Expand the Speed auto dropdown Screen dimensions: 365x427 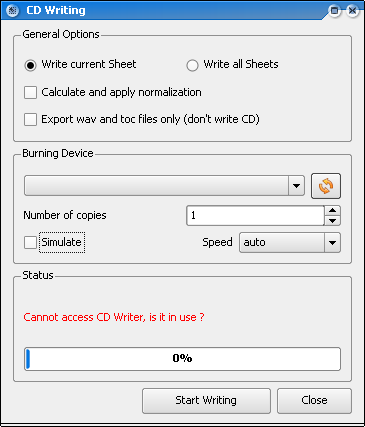(x=290, y=242)
